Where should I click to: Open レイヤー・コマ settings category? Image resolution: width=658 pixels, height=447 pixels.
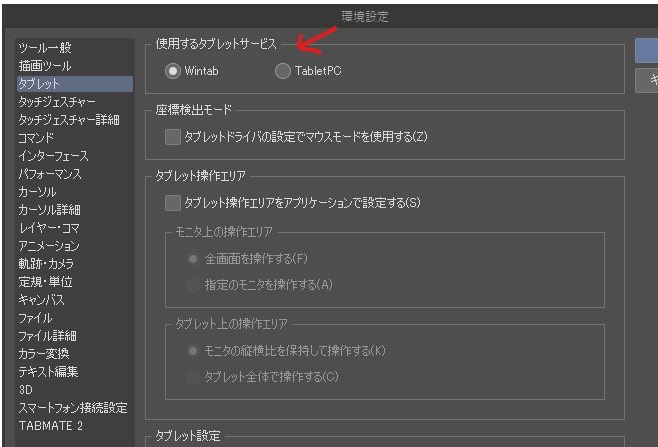tap(75, 228)
